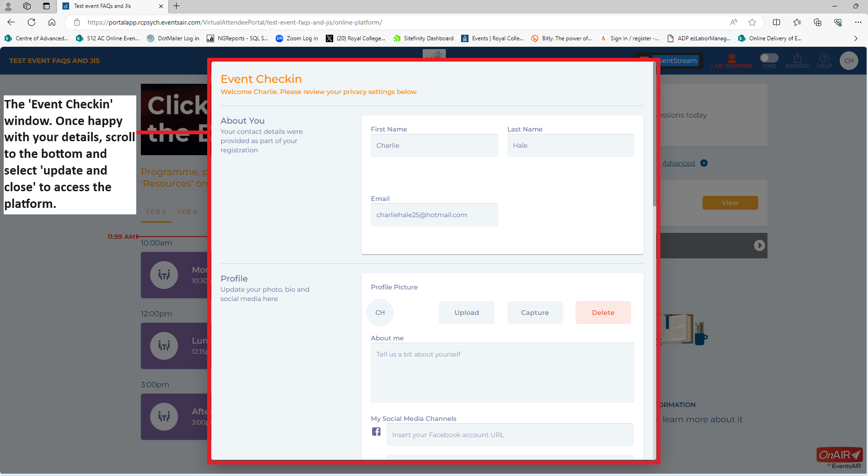Expand the bookmarks bar overflow chevron
This screenshot has height=476, width=868.
coord(855,38)
